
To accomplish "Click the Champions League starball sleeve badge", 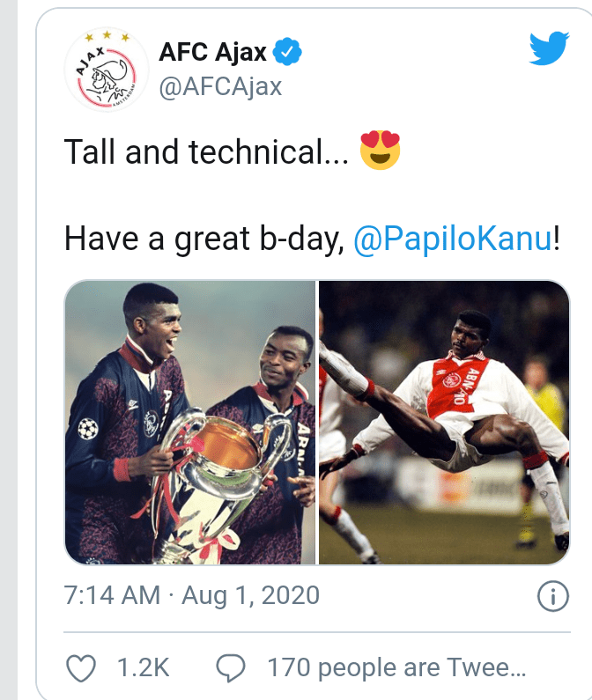I will point(87,428).
